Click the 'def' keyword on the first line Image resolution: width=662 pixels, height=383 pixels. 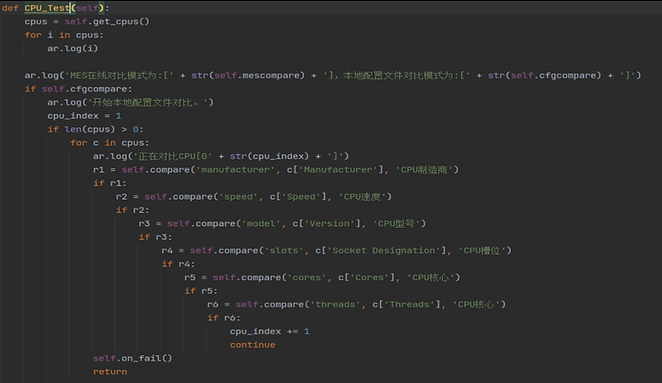10,8
